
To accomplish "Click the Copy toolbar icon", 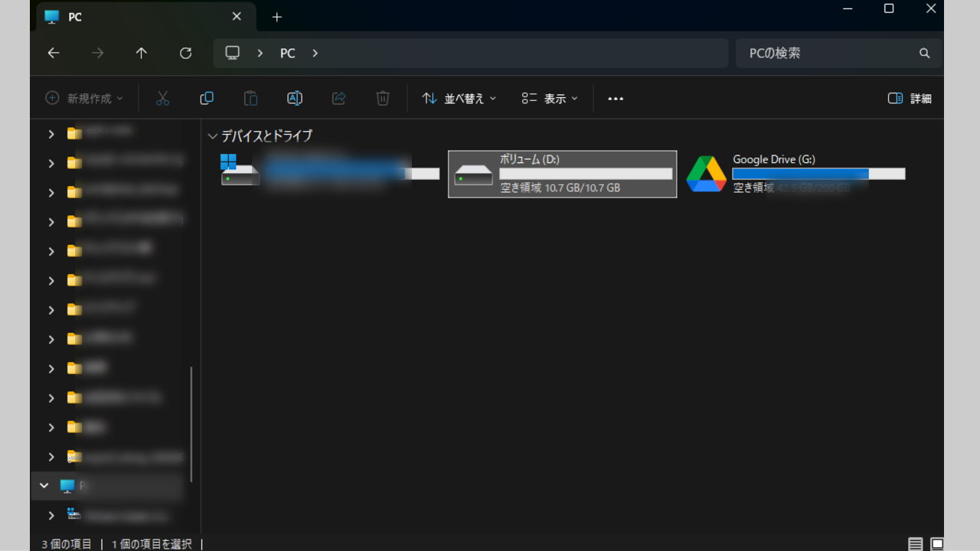I will (207, 98).
